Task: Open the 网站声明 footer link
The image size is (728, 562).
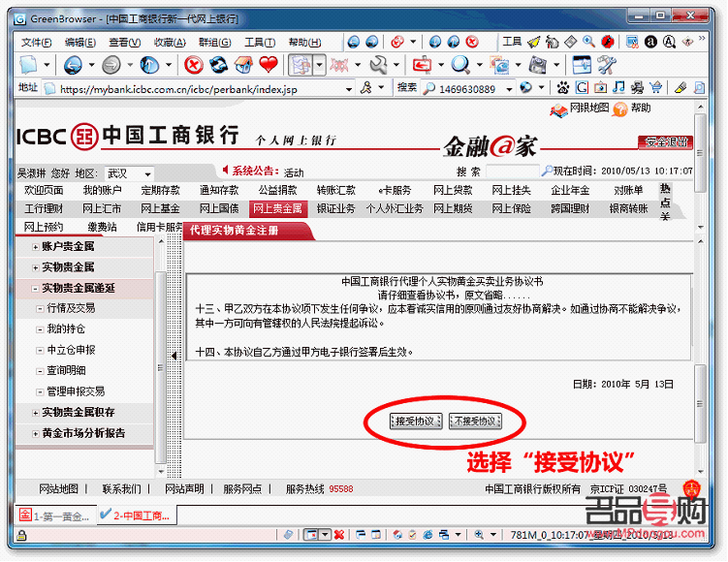Action: point(184,489)
